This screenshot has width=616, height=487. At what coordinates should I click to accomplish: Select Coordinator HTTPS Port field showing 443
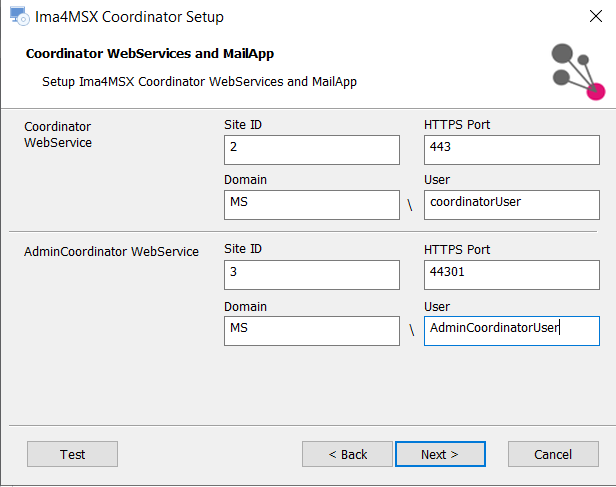pos(512,150)
